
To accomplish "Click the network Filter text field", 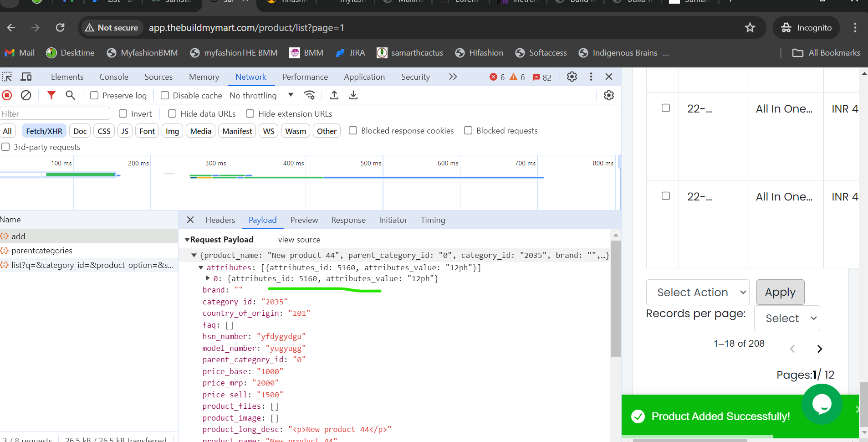I will (55, 113).
